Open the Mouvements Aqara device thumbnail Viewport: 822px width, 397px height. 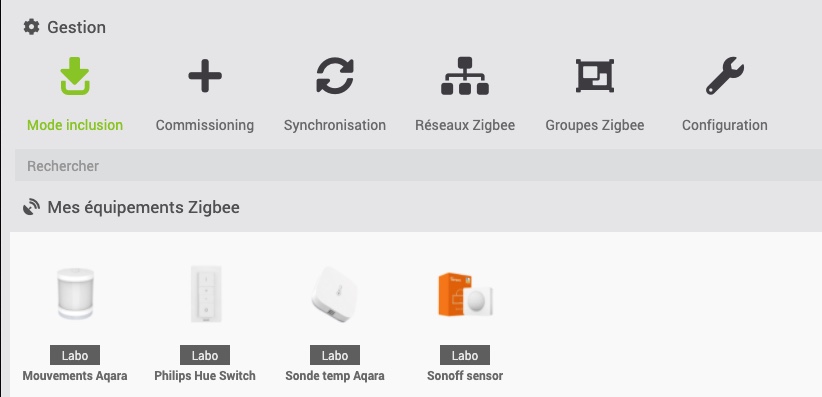75,294
